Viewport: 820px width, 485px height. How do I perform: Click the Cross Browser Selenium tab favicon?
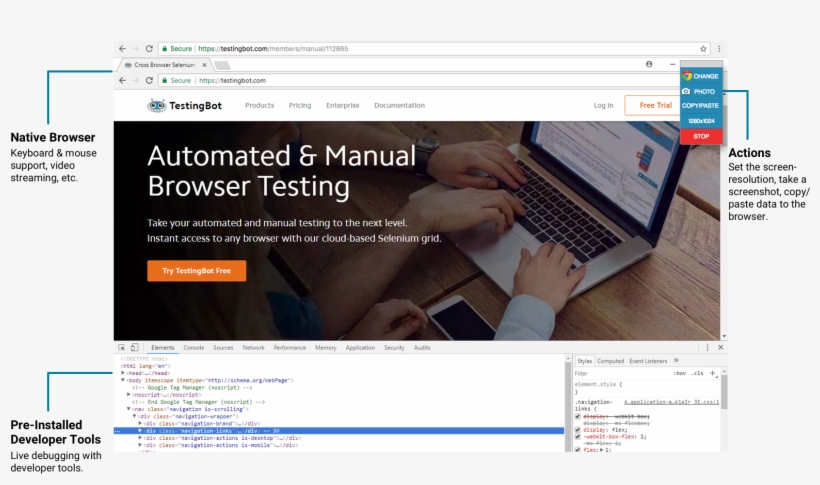128,65
